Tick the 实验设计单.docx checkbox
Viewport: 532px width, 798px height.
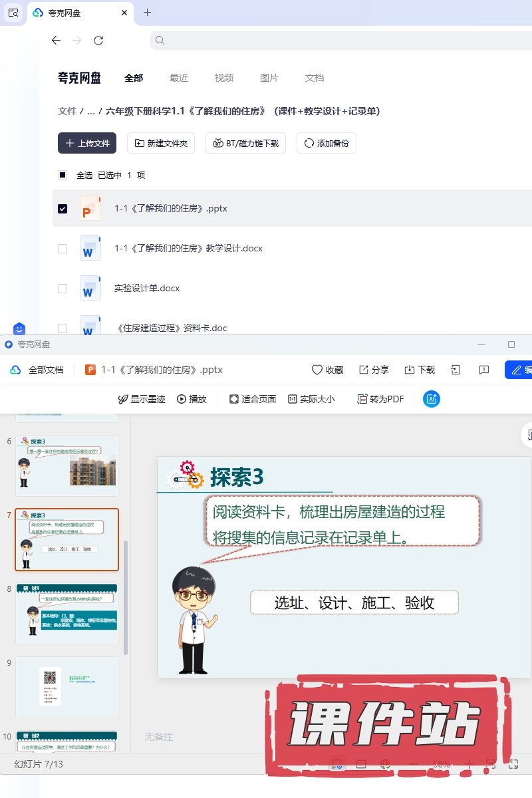(63, 289)
